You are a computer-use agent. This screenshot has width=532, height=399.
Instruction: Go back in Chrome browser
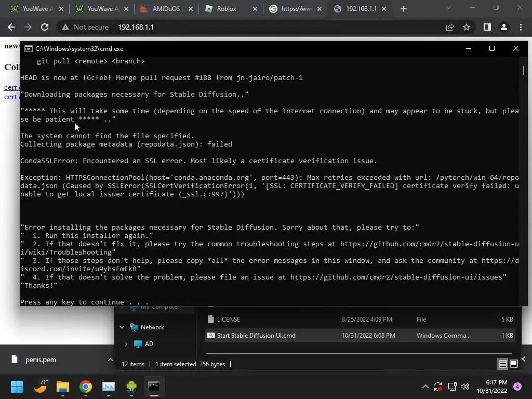[11, 27]
